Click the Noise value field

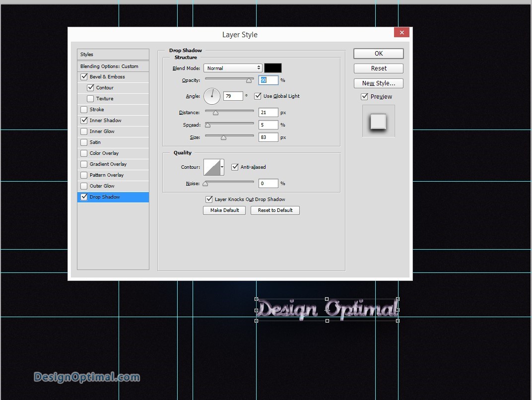[x=268, y=184]
